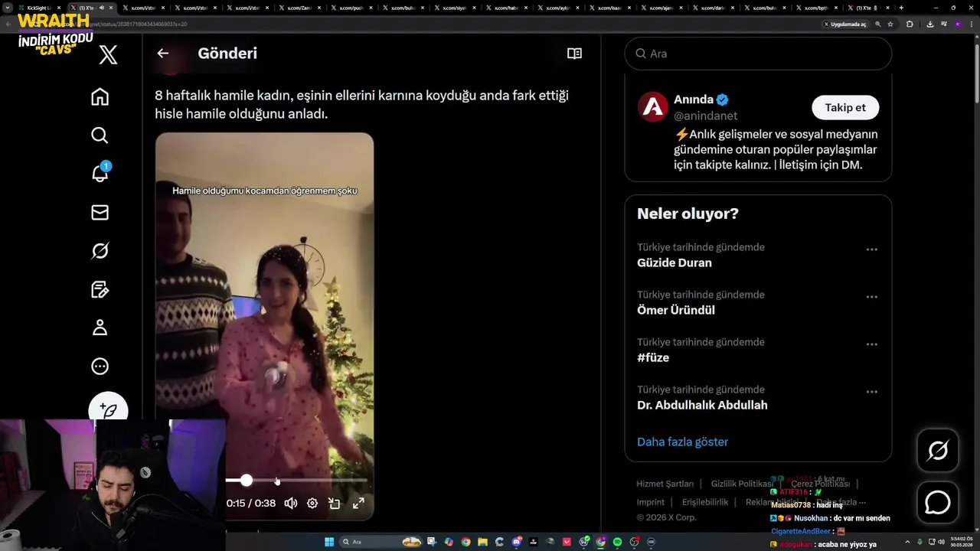Switch to the x.com/darla browser tab
The width and height of the screenshot is (980, 551).
(714, 8)
